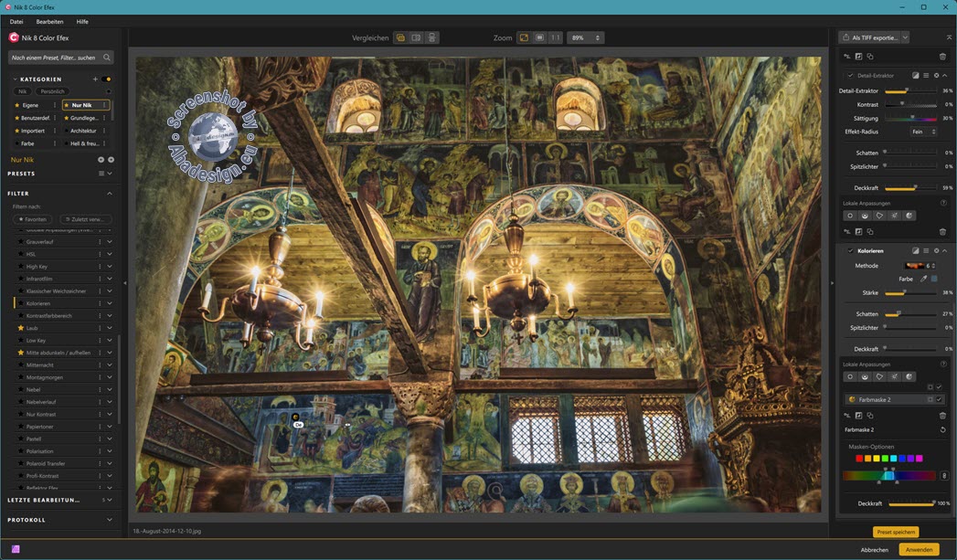Delete Farbmaske 2 with trash icon

coord(942,416)
